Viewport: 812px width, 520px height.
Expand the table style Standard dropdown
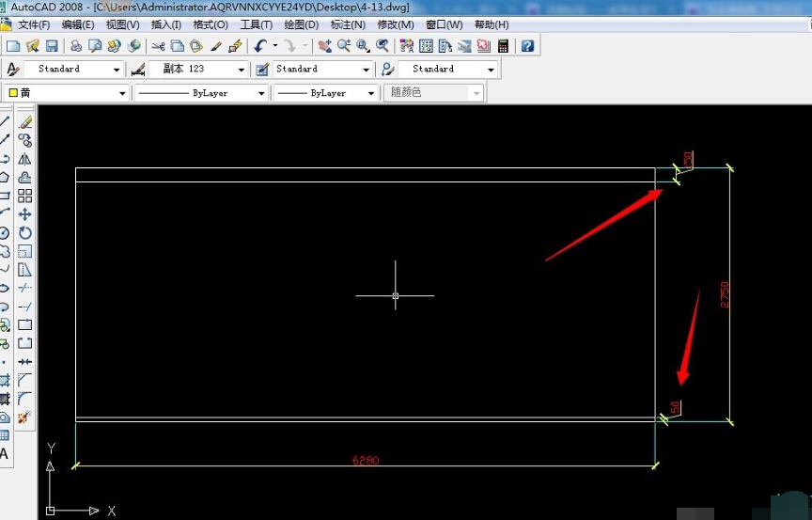click(x=367, y=70)
